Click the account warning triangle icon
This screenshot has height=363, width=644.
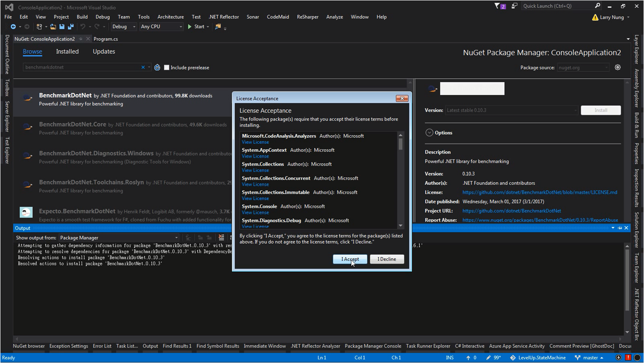click(x=595, y=17)
